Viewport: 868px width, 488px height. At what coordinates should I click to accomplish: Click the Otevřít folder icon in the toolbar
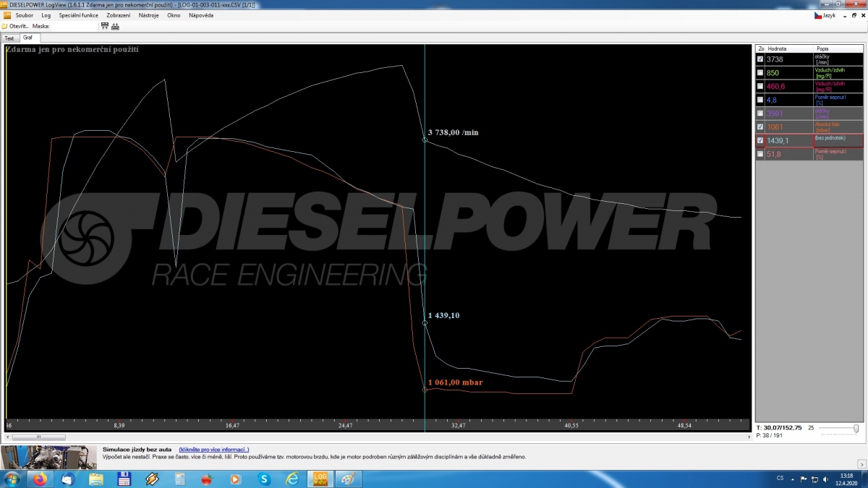tap(4, 26)
